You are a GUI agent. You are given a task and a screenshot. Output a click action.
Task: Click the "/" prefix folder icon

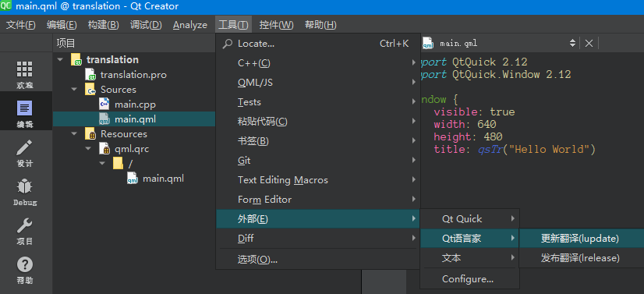[119, 164]
